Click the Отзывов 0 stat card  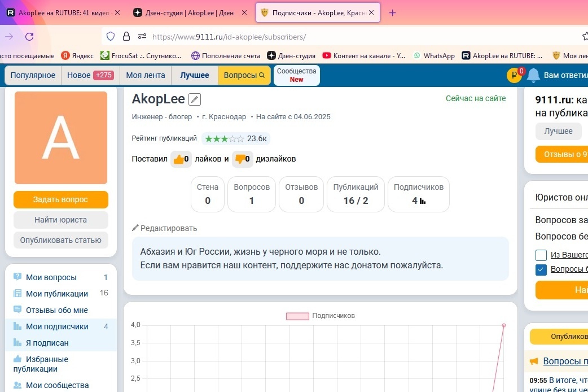point(301,194)
